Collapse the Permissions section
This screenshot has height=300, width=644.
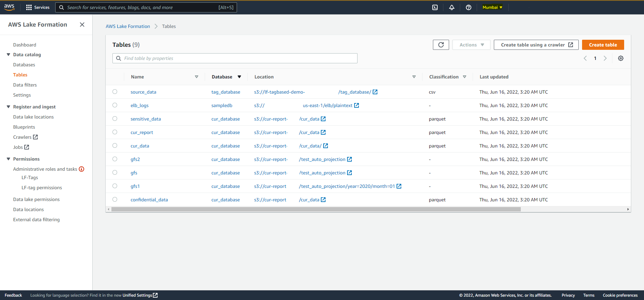click(8, 159)
